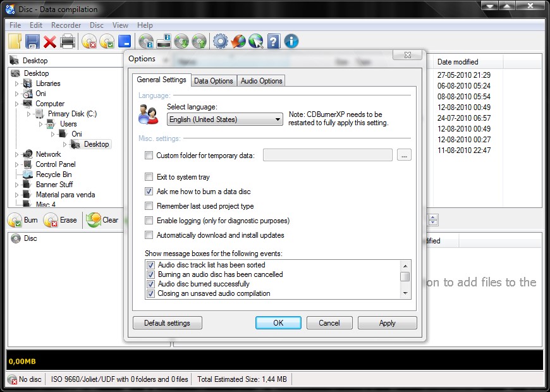Click the Apply button
The height and width of the screenshot is (392, 550).
click(387, 323)
